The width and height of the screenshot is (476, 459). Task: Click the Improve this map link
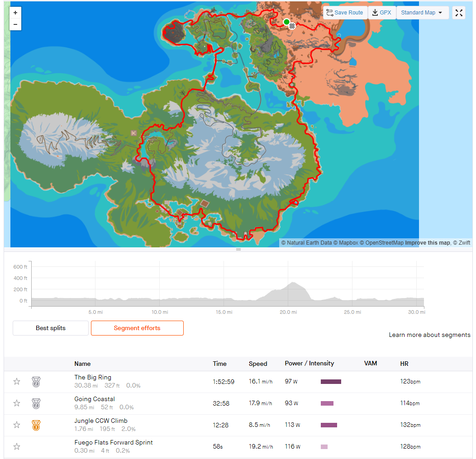point(428,243)
